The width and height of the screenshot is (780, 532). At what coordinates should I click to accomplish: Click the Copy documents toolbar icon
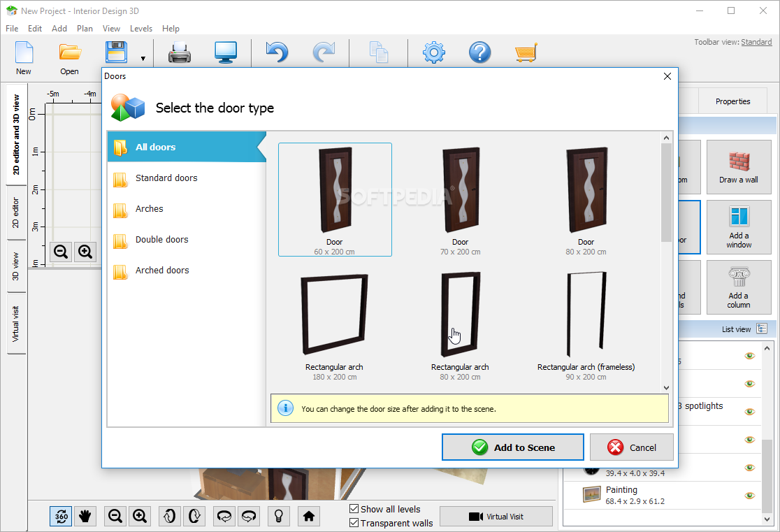click(379, 52)
